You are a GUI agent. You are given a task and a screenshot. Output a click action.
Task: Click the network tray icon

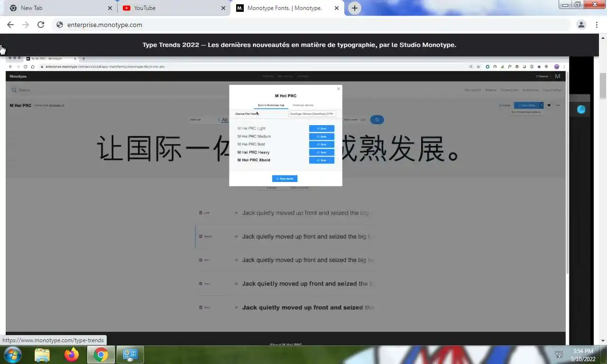coord(559,355)
